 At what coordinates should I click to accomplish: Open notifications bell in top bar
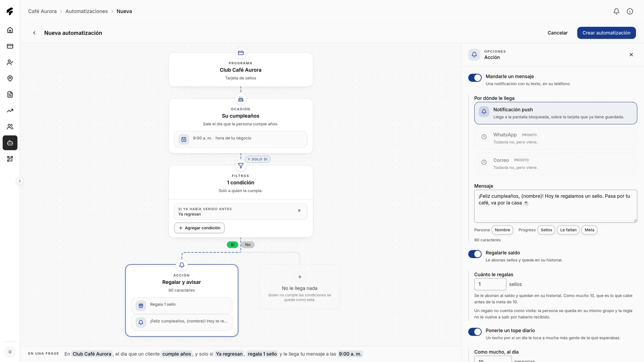click(x=616, y=11)
